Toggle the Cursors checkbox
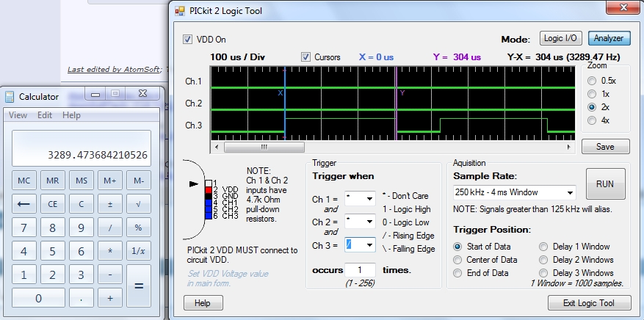The width and height of the screenshot is (644, 320). coord(305,57)
